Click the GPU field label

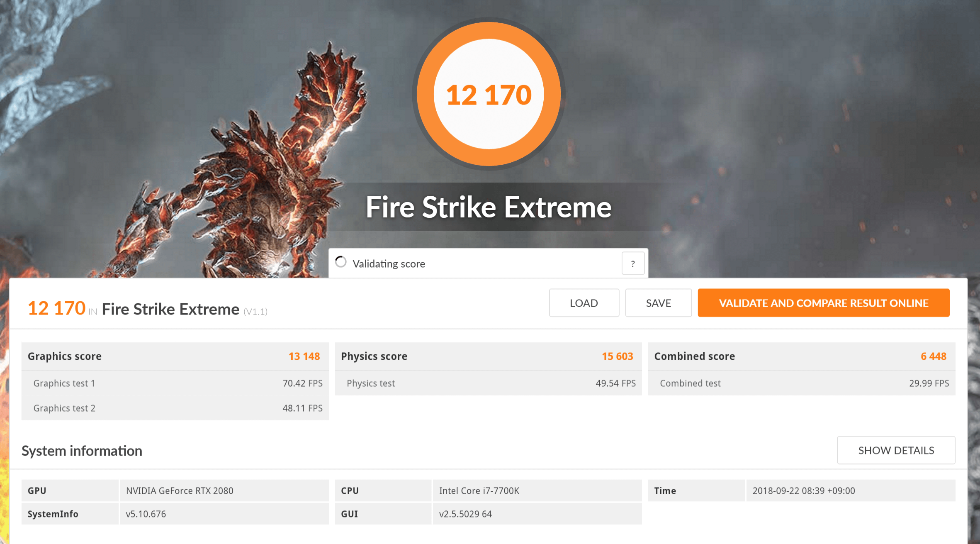pyautogui.click(x=37, y=491)
